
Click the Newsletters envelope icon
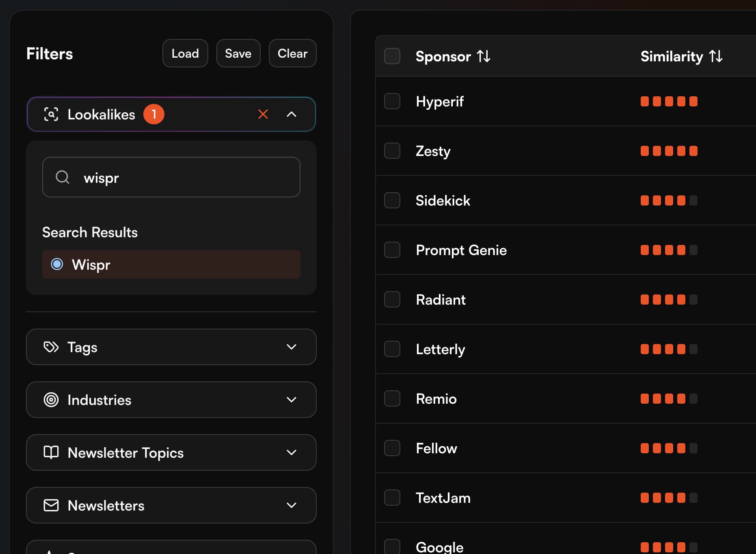51,505
